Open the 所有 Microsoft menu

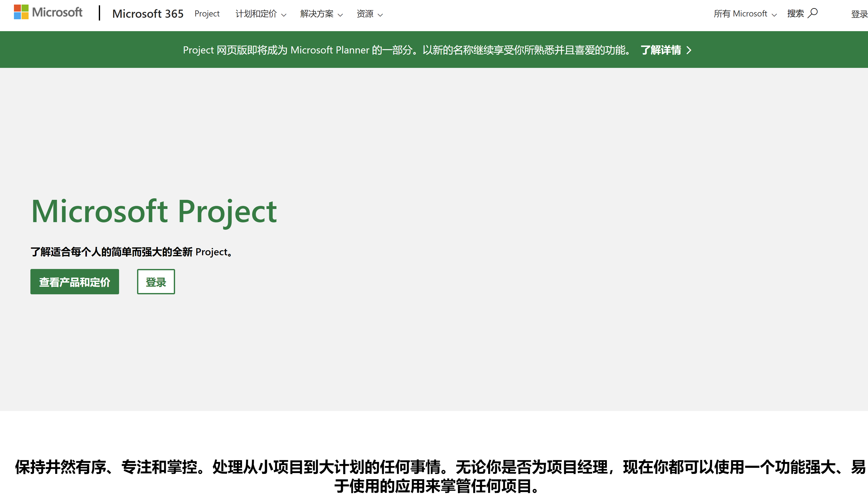[740, 14]
